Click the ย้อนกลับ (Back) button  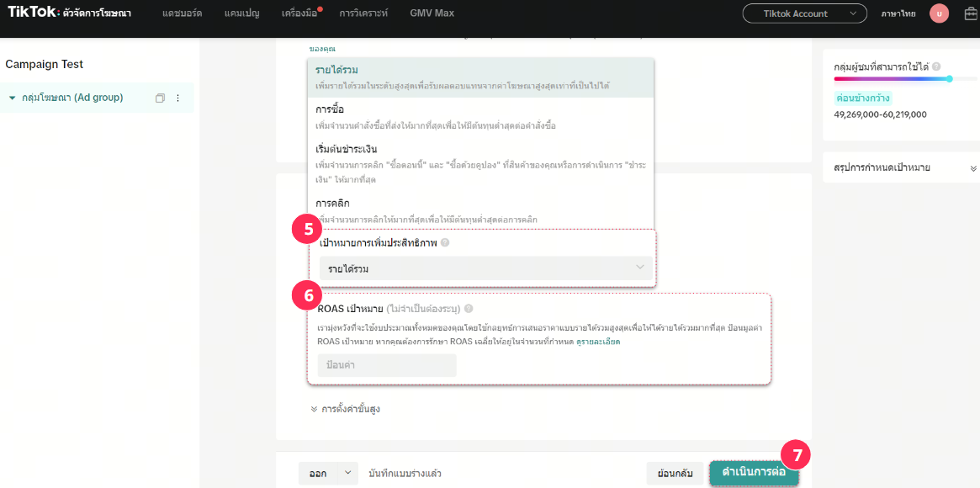pyautogui.click(x=675, y=474)
